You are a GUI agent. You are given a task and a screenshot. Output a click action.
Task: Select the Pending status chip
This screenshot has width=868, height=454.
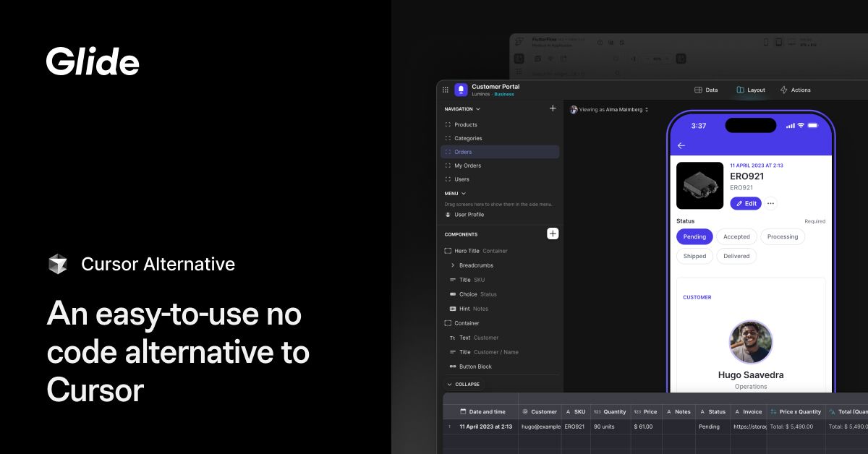coord(694,236)
